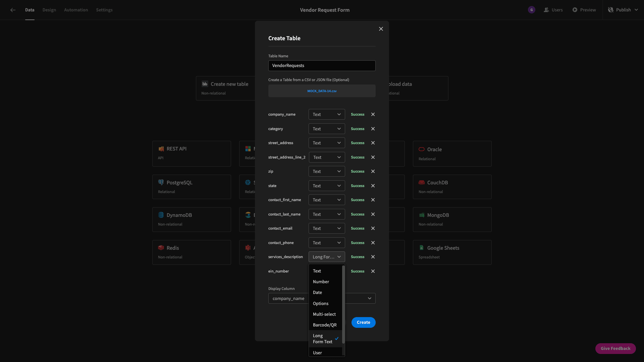Click the Create new table bb icon

click(x=205, y=84)
